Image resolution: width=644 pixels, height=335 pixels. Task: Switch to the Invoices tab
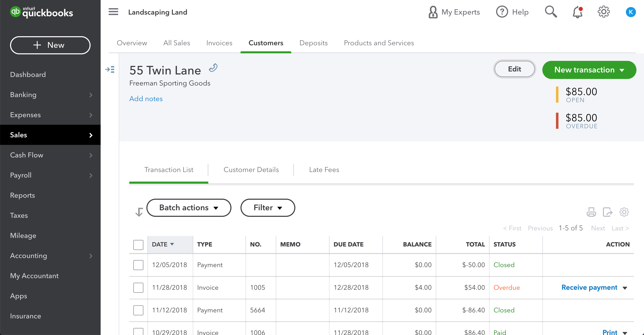click(x=219, y=43)
